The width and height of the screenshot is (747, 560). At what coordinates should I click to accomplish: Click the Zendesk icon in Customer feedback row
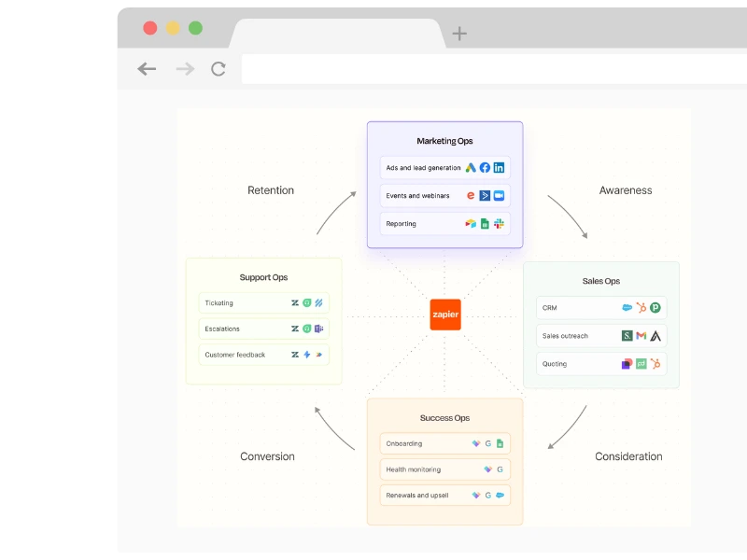click(x=295, y=355)
